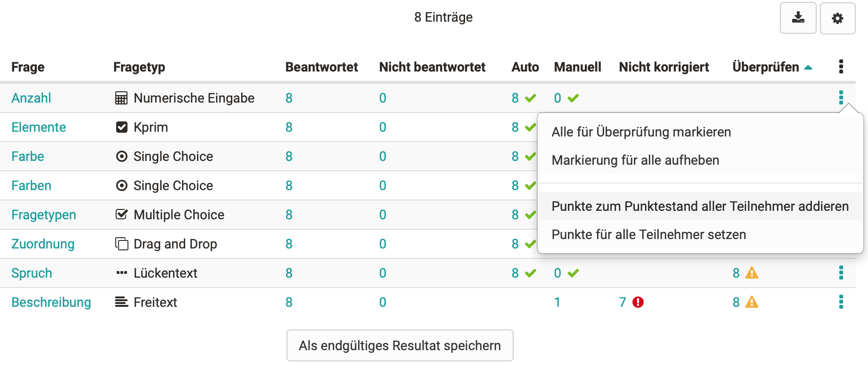868x368 pixels.
Task: Click the Kprim checkbox type icon
Action: [122, 127]
